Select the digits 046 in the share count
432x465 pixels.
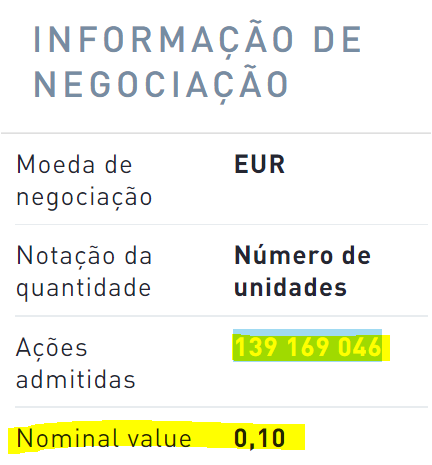point(360,347)
